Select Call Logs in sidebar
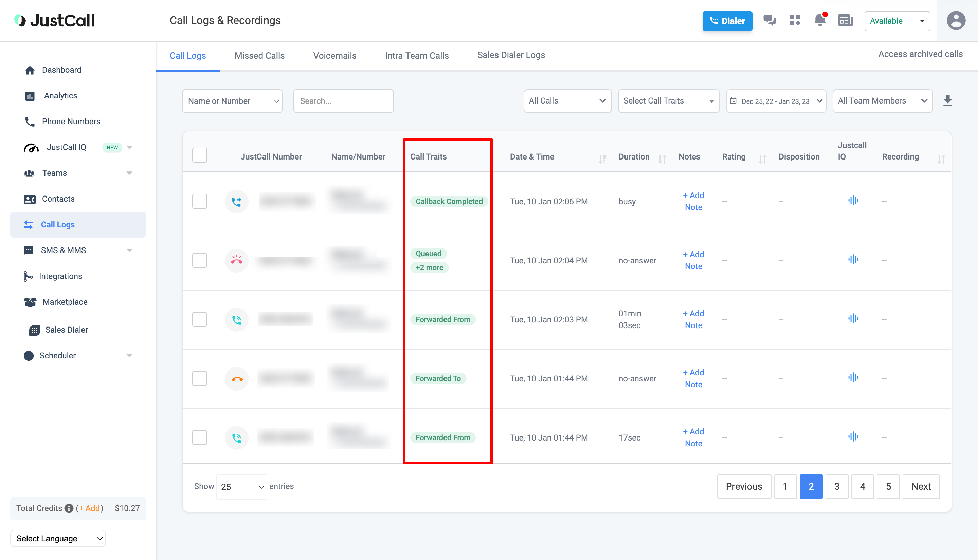978x560 pixels. coord(78,224)
